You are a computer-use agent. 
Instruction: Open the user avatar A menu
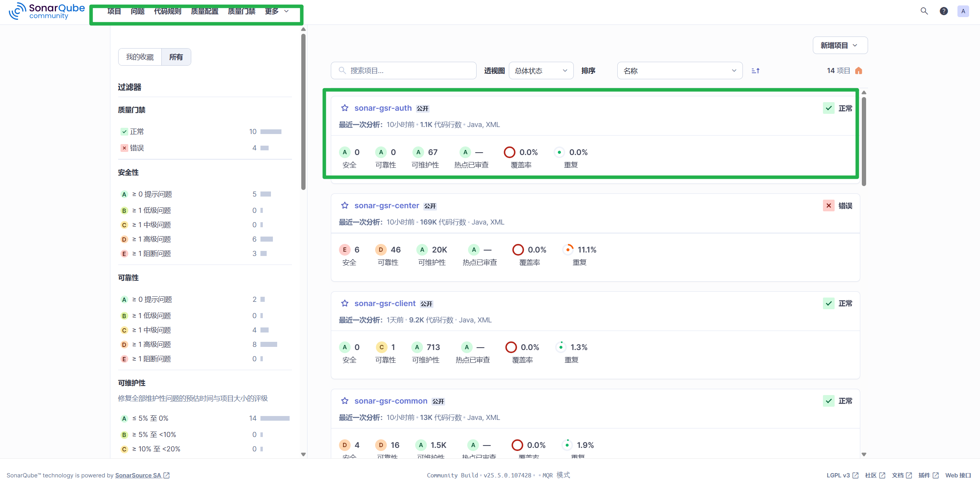coord(963,11)
